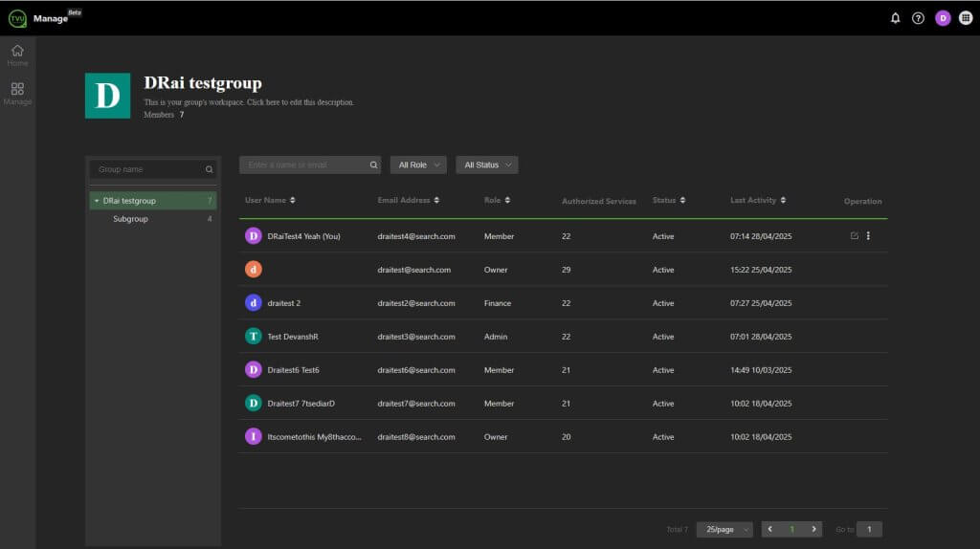Select Subgroup in the group tree
Screen dimensions: 980x549
click(130, 219)
